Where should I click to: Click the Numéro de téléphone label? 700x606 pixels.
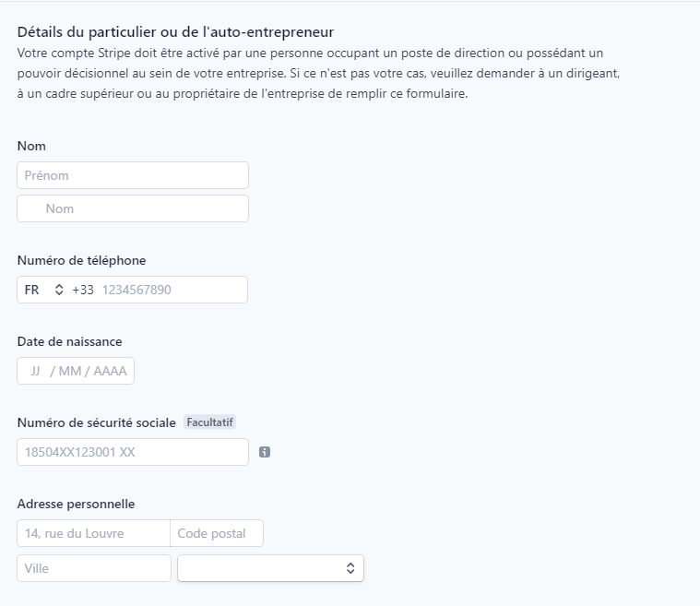(82, 260)
